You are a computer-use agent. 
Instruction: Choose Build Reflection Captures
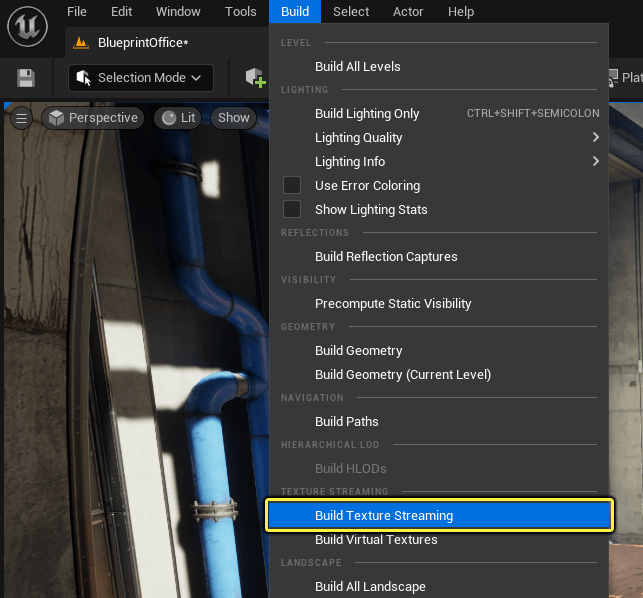click(439, 257)
